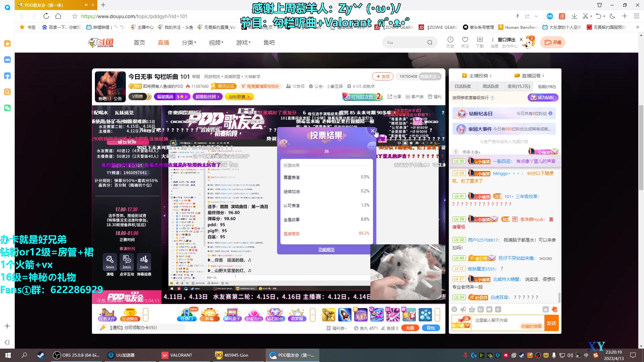644x362 pixels.
Task: Click the 甜蜜告白 confession icon
Action: 254,315
